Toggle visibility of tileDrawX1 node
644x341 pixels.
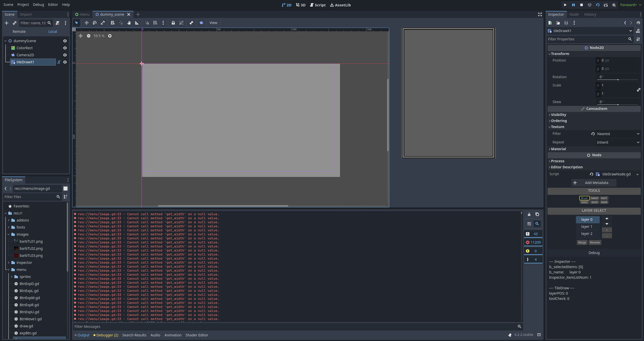coord(65,62)
